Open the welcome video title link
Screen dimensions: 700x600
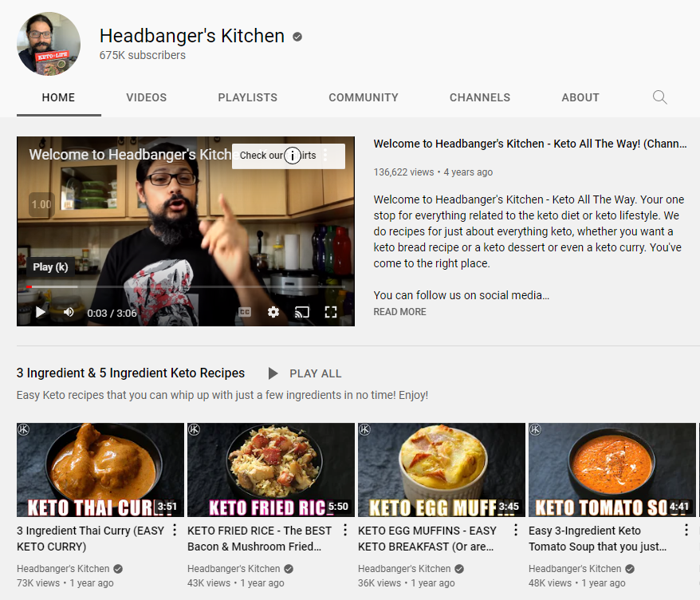click(x=530, y=144)
